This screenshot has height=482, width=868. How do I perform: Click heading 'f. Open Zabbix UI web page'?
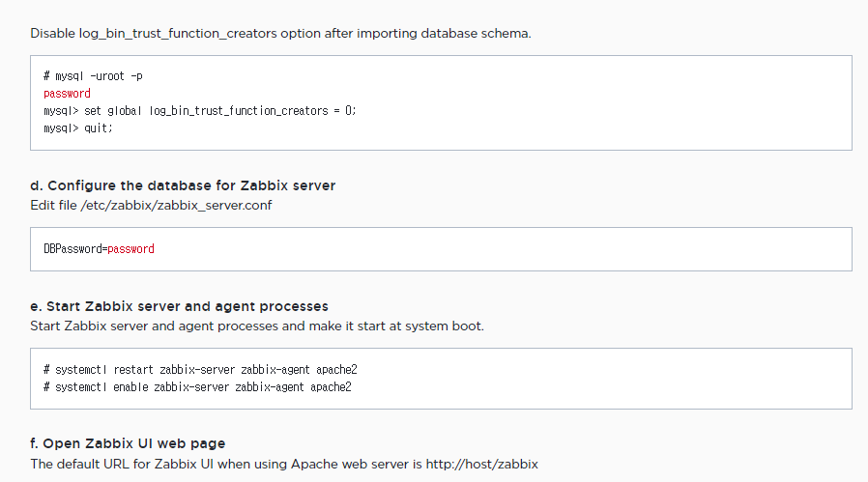pos(128,443)
